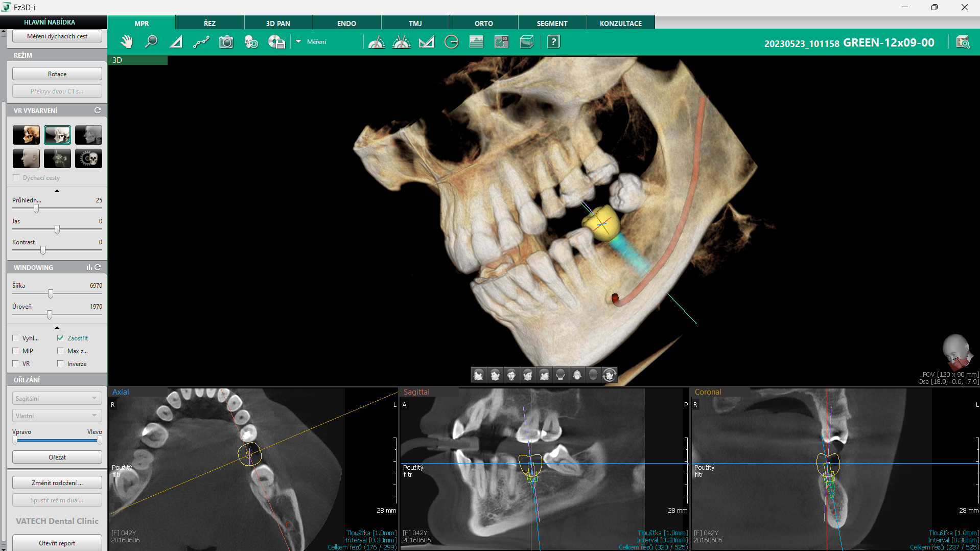Screen dimensions: 980x551
Task: Select third gray skull VR preset
Action: (88, 135)
